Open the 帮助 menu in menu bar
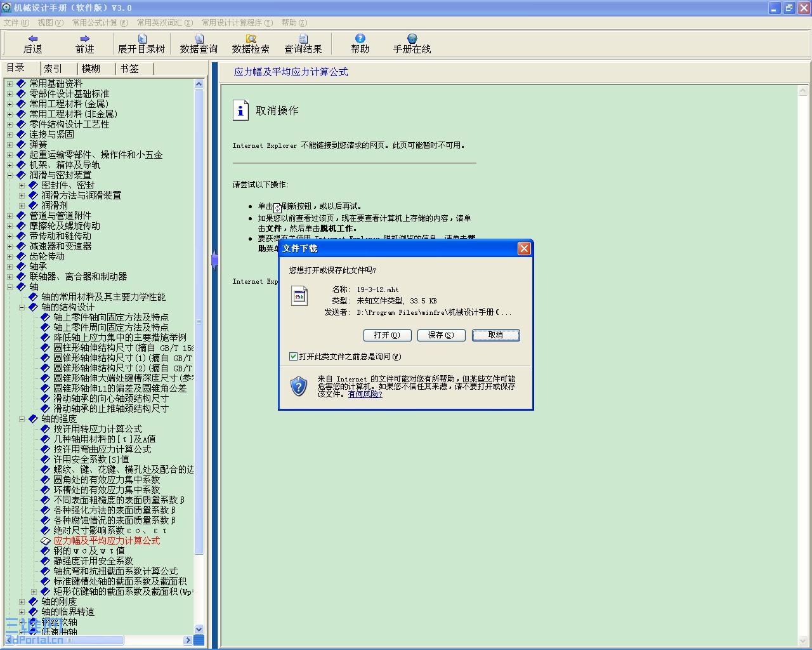This screenshot has height=650, width=812. tap(294, 23)
